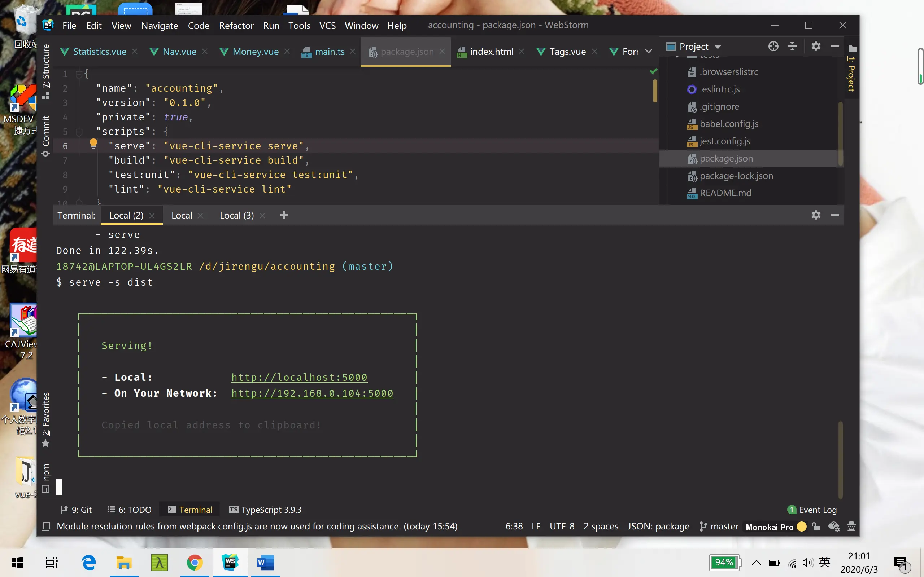
Task: Open the localhost:5000 link in the terminal
Action: coord(299,378)
